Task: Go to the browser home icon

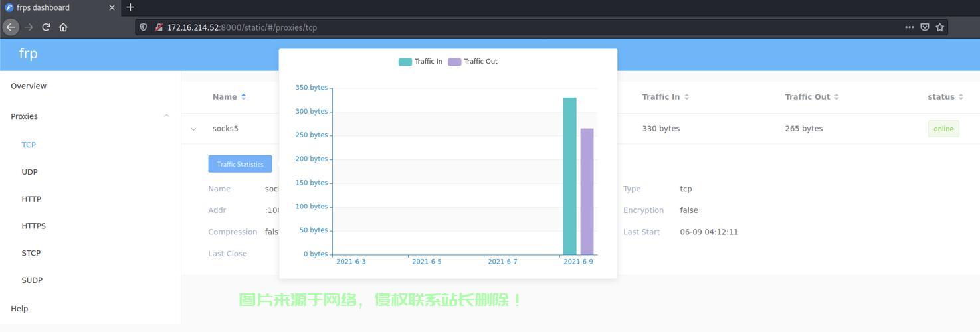Action: pos(63,27)
